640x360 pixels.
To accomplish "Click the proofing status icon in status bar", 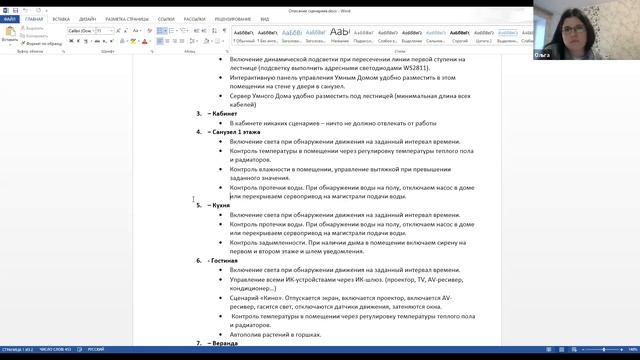I will point(80,350).
